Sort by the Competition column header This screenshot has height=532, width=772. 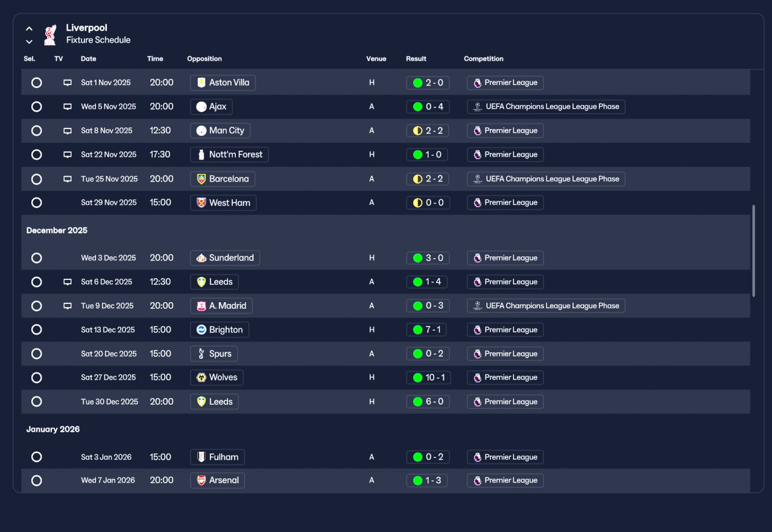pyautogui.click(x=484, y=59)
